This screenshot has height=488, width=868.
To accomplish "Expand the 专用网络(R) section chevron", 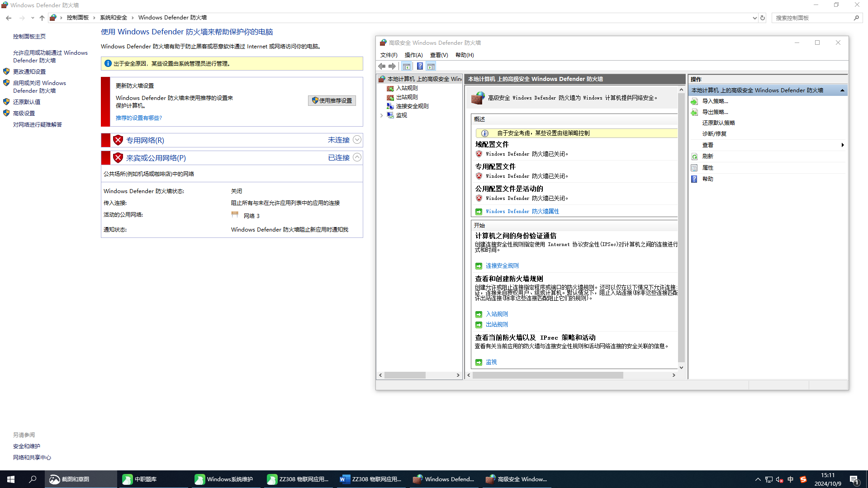I will [357, 140].
